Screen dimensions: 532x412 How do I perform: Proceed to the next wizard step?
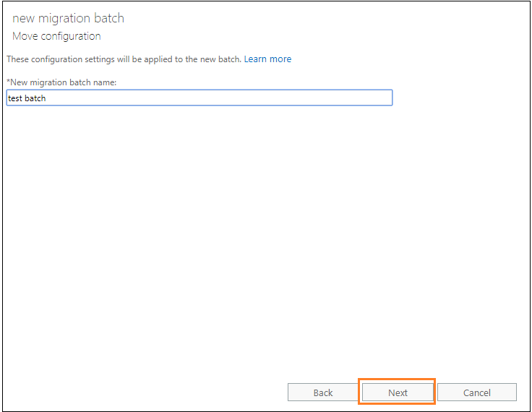[x=398, y=392]
